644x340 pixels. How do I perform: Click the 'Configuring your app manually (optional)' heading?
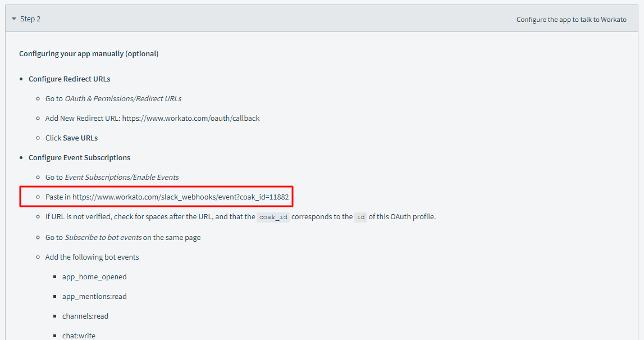[x=89, y=54]
